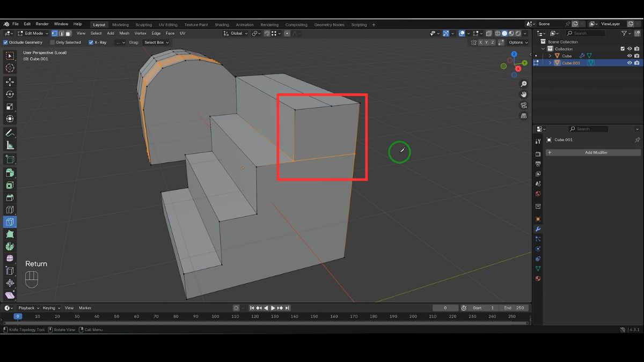Select the Move tool in toolbar

click(10, 82)
